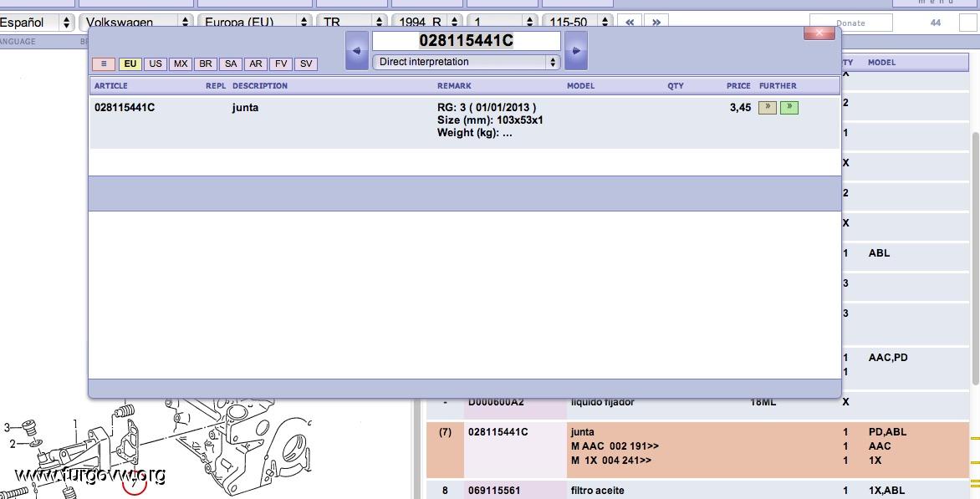Click the next part arrow beside the part number

(576, 51)
